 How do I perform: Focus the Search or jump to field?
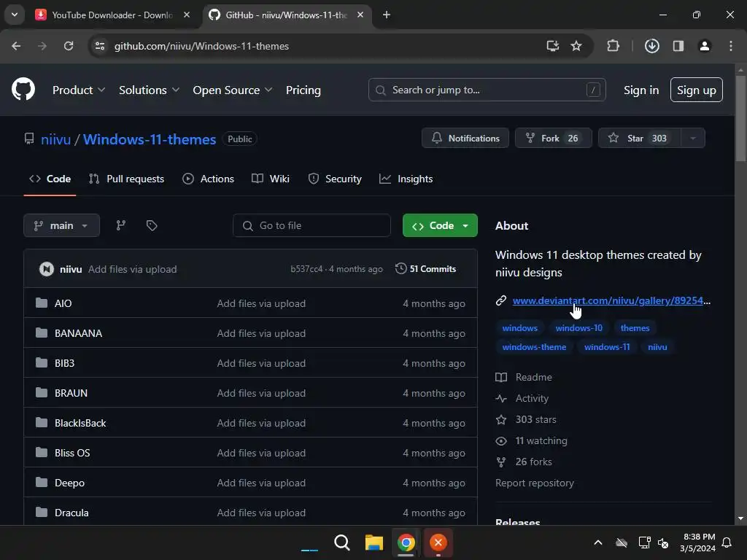[487, 90]
